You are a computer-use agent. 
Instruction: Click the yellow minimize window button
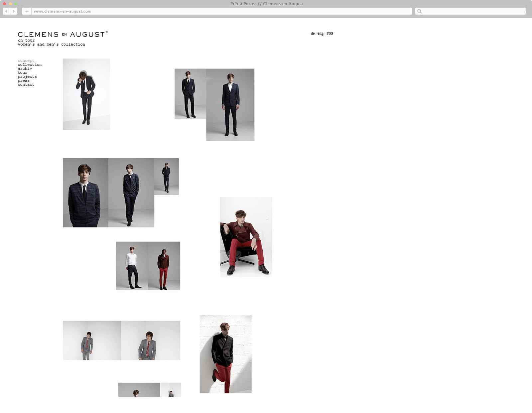10,4
